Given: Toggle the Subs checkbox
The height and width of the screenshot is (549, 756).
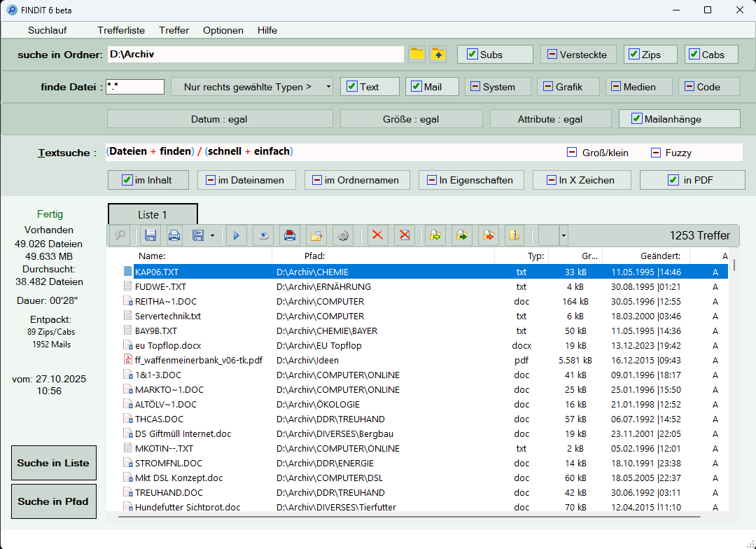Looking at the screenshot, I should pyautogui.click(x=473, y=55).
